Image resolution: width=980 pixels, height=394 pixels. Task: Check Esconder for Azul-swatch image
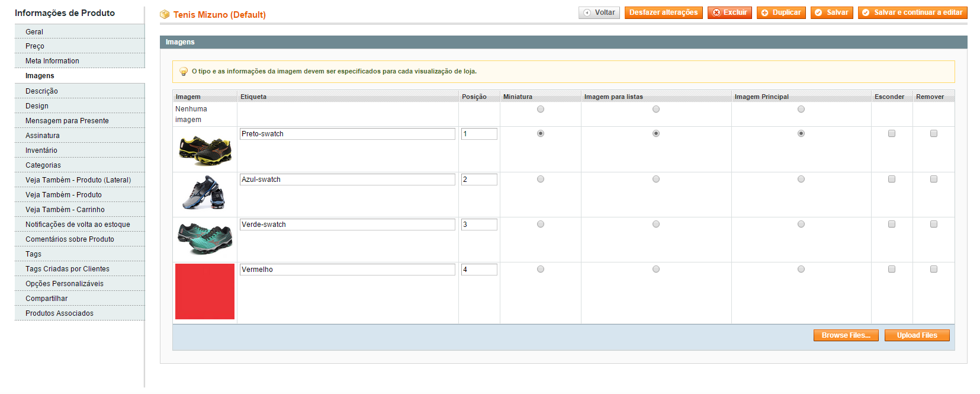(892, 179)
